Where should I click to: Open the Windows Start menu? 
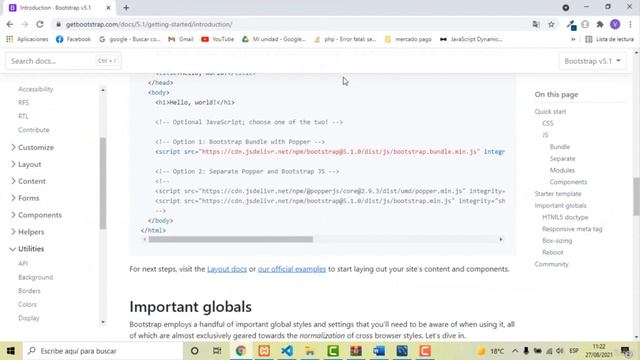(x=11, y=351)
